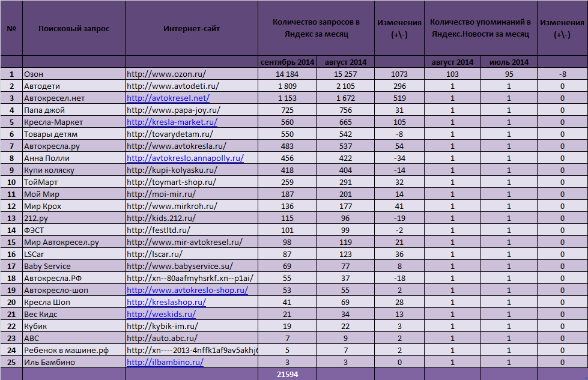
Task: Open the weskids.ru link
Action: (161, 314)
